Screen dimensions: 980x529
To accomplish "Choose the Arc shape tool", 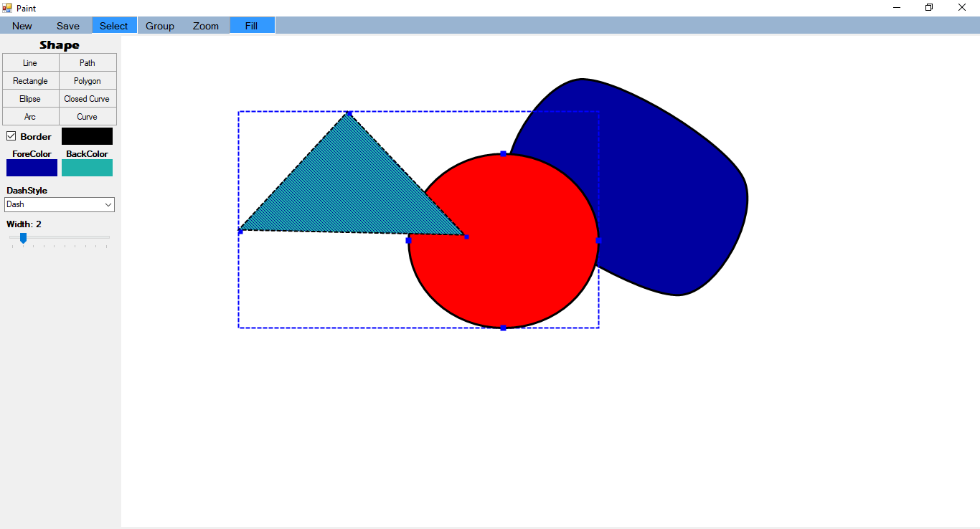I will coord(30,117).
